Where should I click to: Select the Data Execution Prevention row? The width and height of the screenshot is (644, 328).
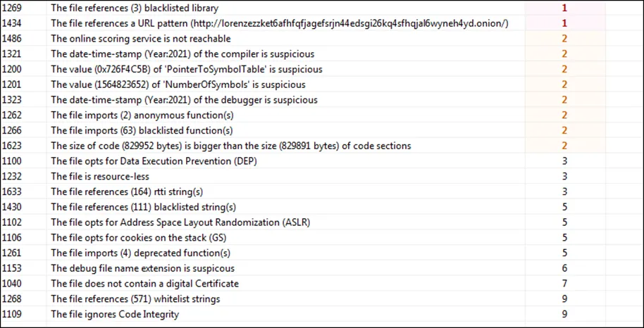[x=322, y=161]
